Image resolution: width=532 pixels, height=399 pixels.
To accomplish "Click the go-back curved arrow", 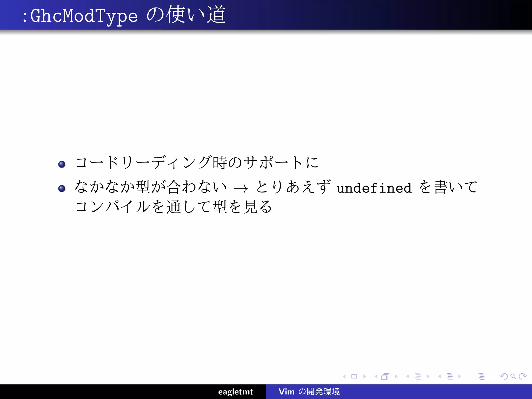I will pyautogui.click(x=504, y=376).
